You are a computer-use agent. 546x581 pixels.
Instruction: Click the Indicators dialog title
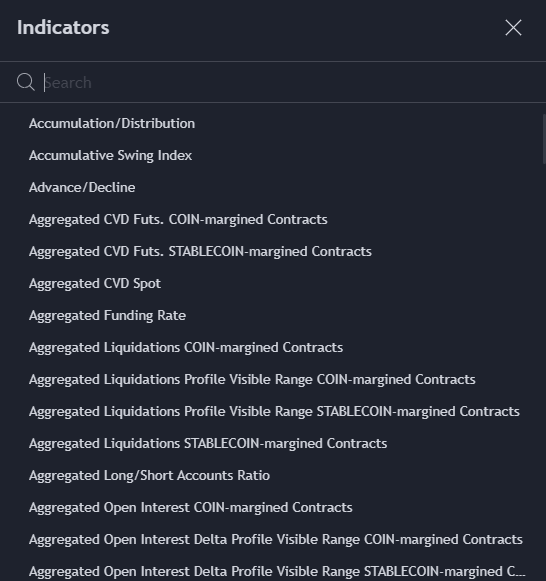coord(63,28)
